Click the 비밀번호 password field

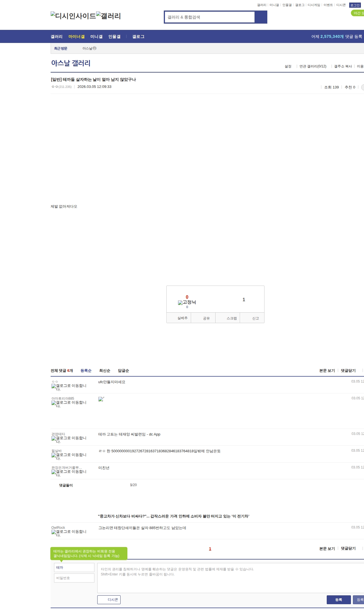tap(74, 578)
